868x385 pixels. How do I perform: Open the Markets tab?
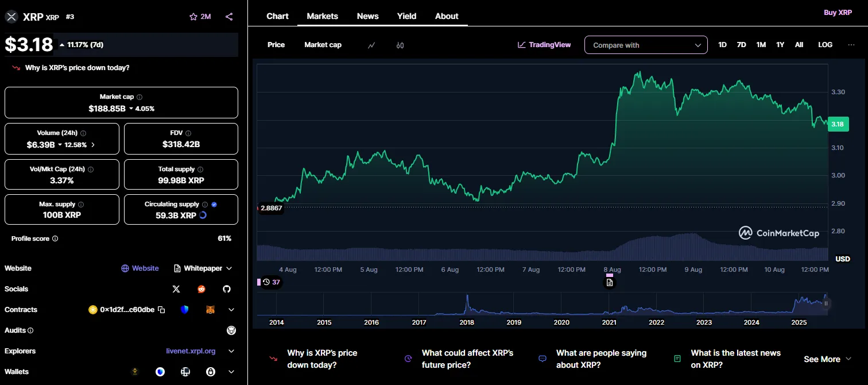(323, 16)
